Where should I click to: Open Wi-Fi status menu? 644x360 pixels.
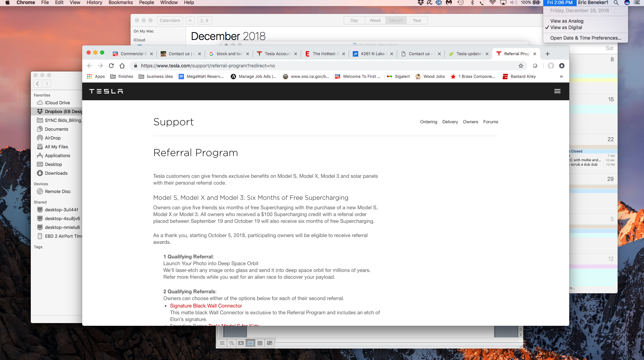tap(492, 3)
